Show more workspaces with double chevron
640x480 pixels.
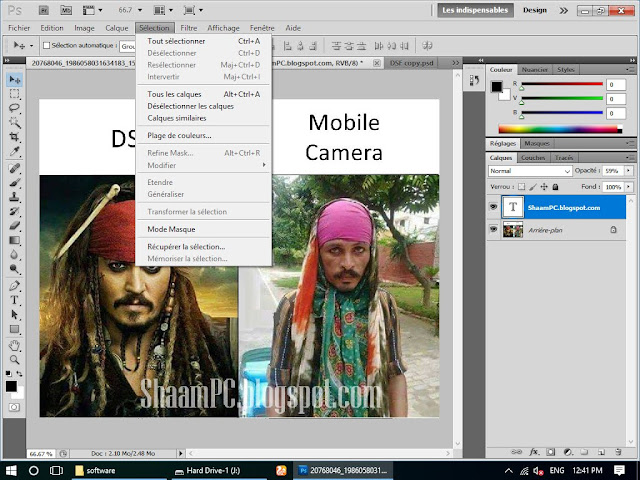[x=563, y=10]
